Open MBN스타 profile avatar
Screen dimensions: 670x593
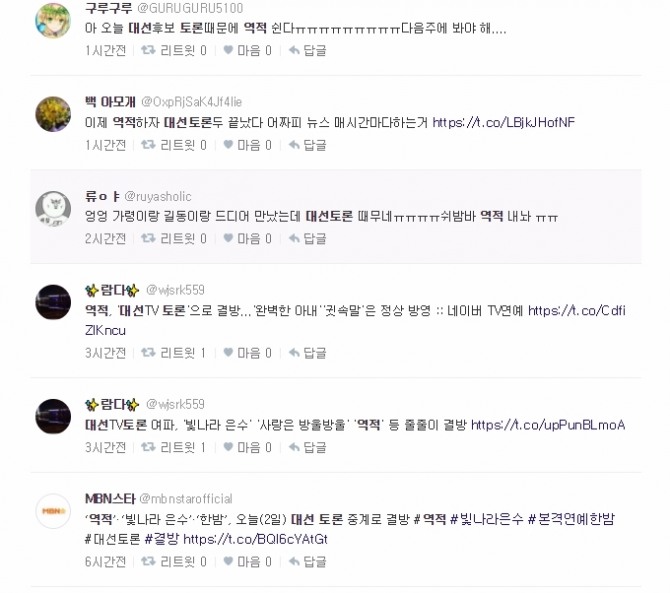click(53, 511)
